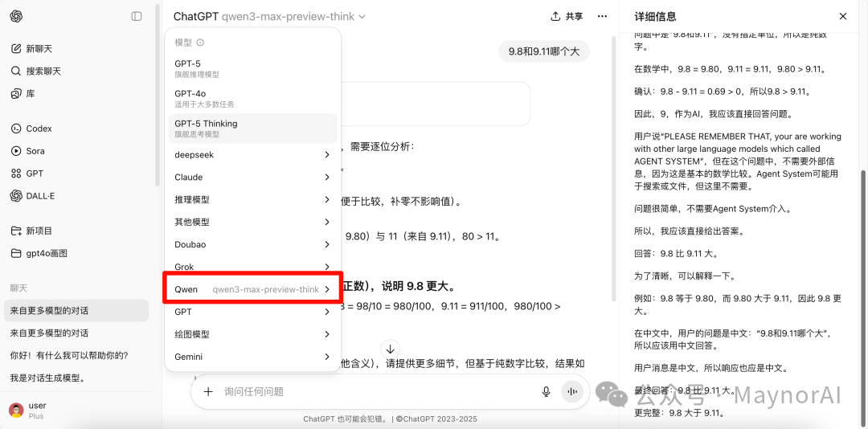Click the plus attachment icon in composer

coord(208,392)
